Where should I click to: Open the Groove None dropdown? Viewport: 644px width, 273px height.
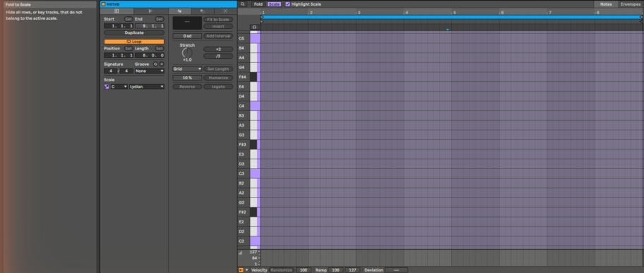(150, 71)
